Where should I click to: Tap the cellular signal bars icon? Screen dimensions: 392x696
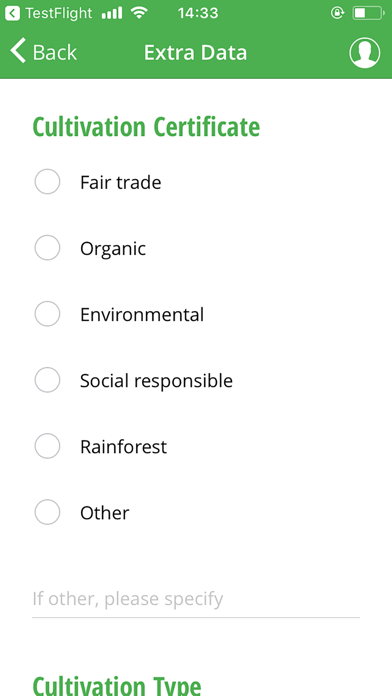[x=112, y=13]
